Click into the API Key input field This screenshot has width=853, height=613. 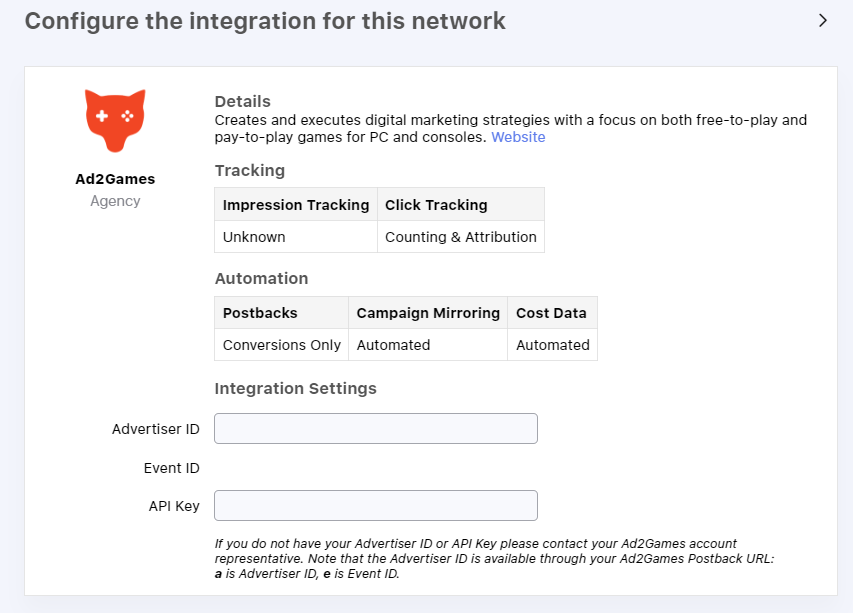[x=376, y=506]
